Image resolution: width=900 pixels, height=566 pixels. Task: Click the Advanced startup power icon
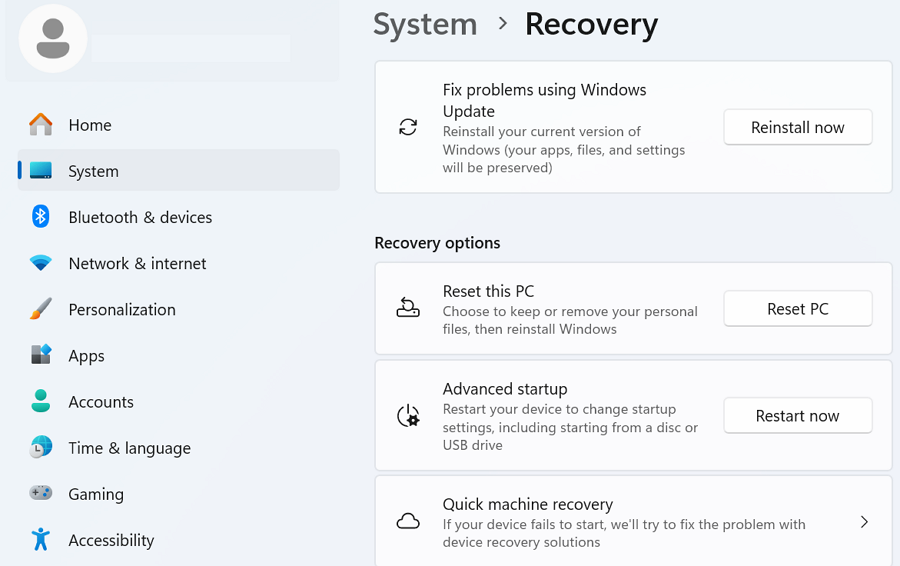pyautogui.click(x=408, y=416)
